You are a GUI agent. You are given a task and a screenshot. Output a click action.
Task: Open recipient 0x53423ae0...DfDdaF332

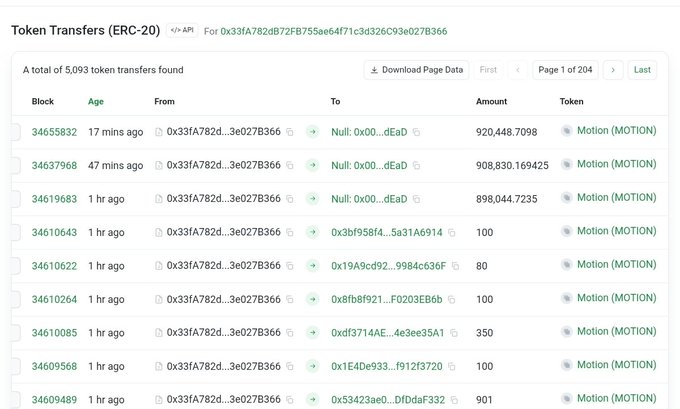(388, 399)
